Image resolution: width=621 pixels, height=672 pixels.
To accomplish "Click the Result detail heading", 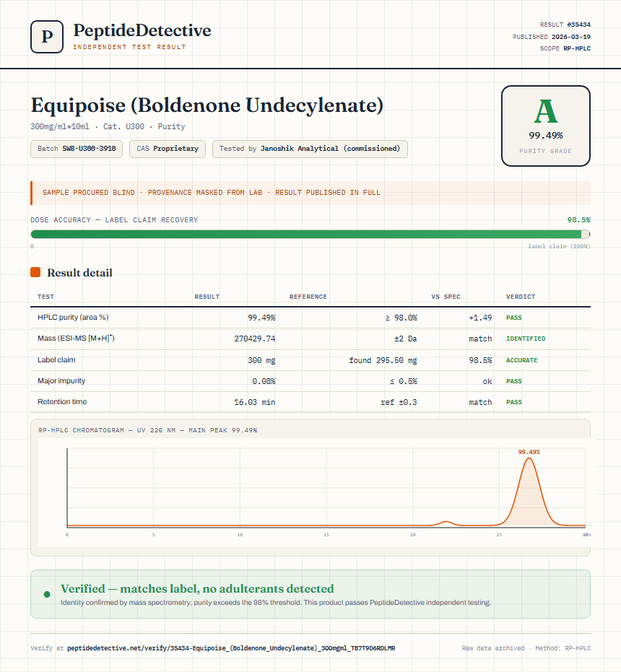I will pos(79,273).
